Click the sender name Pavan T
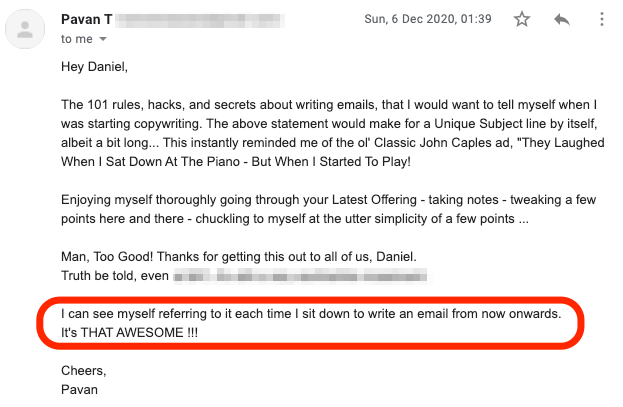 87,19
